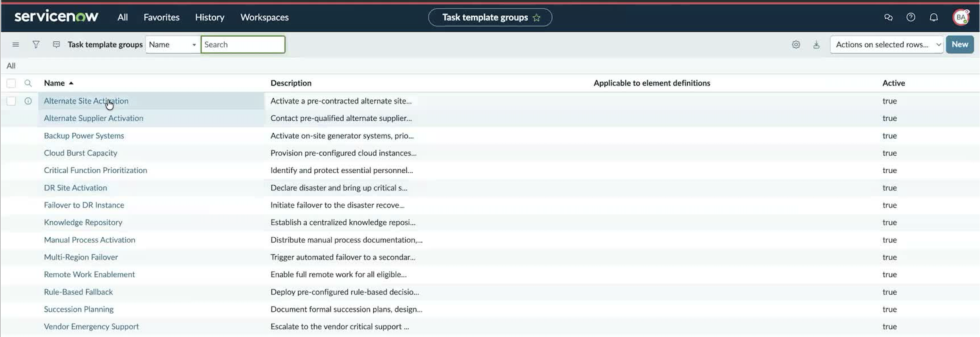Check the Alternate Site Activation row checkbox
Image resolution: width=980 pixels, height=337 pixels.
pos(11,101)
